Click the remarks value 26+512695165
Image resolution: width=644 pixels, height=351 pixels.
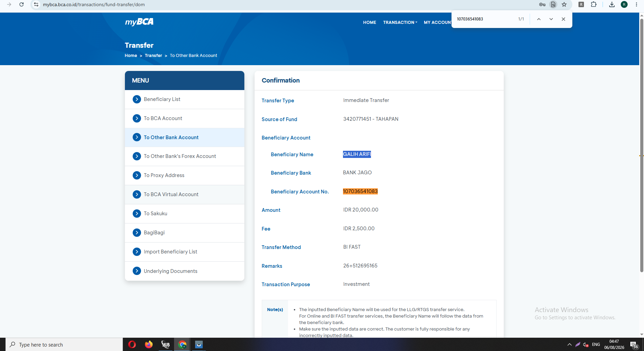click(x=360, y=266)
